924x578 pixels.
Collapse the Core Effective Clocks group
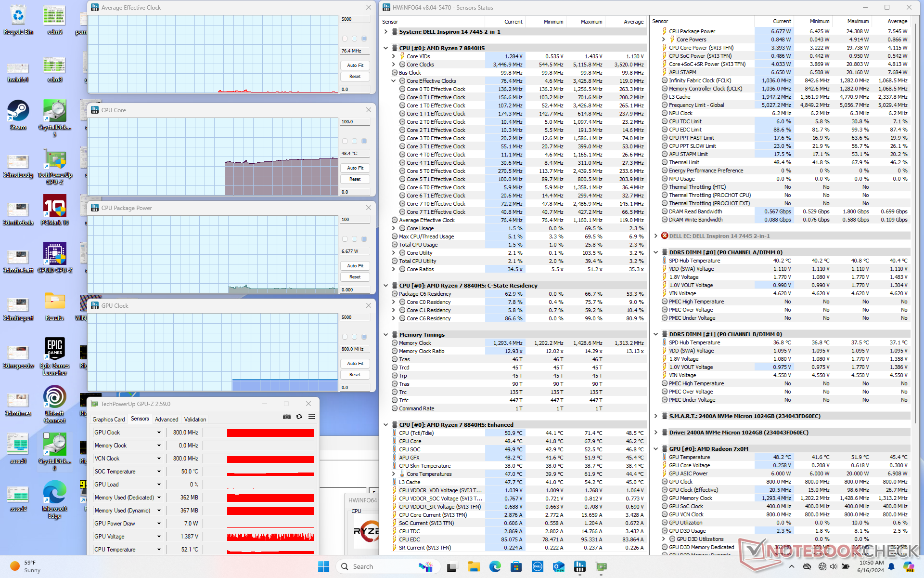(394, 81)
